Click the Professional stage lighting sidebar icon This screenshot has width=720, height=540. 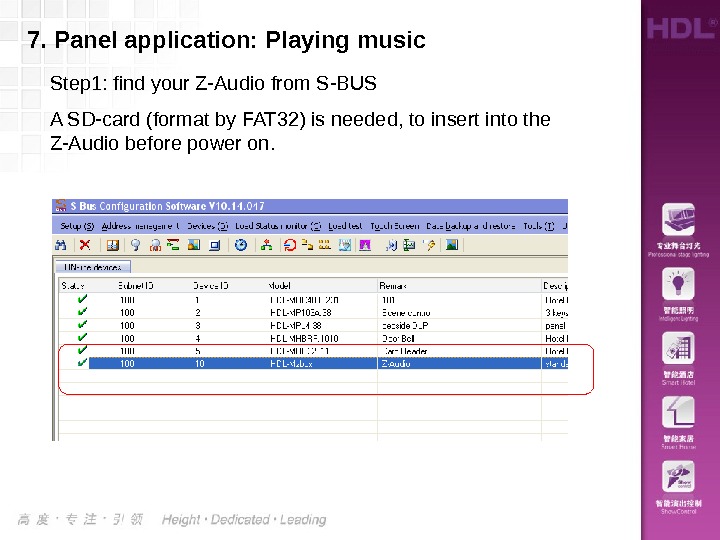(678, 220)
